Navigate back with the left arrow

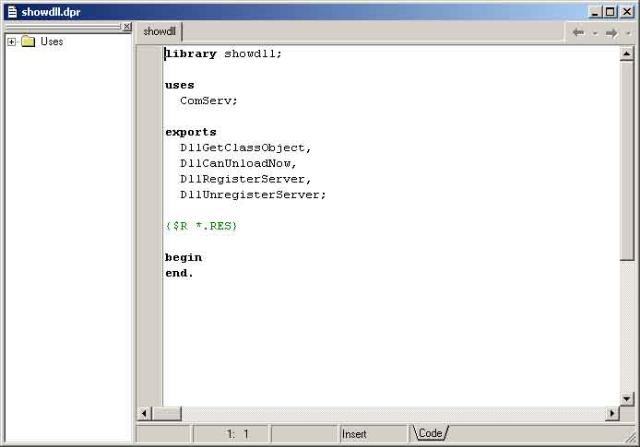[578, 32]
